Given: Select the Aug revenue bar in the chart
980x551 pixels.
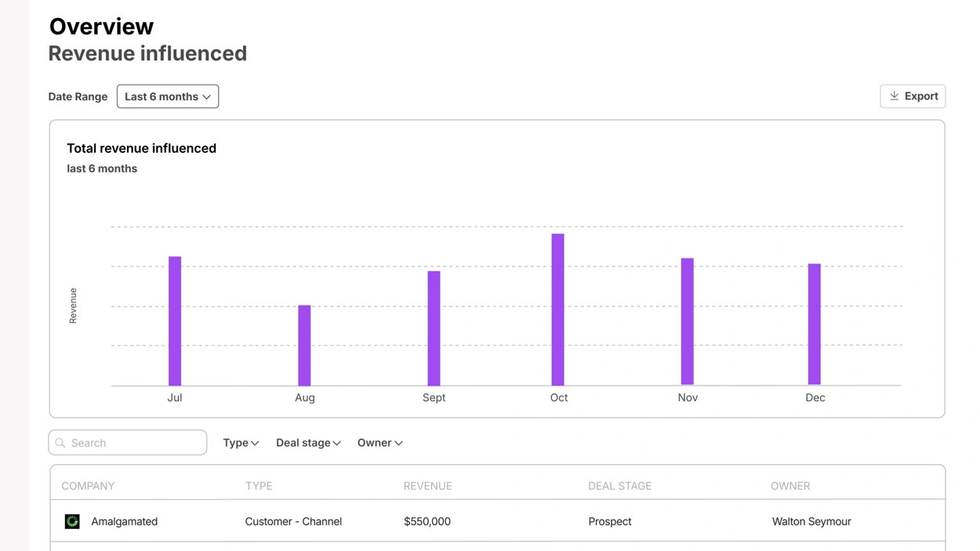Looking at the screenshot, I should [304, 345].
